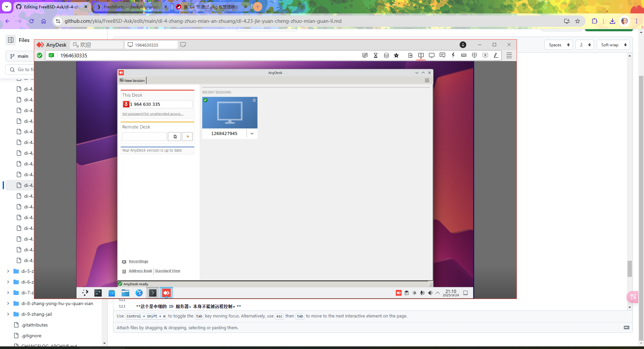Click the orange connect arrow button
Image resolution: width=644 pixels, height=349 pixels.
click(x=187, y=137)
